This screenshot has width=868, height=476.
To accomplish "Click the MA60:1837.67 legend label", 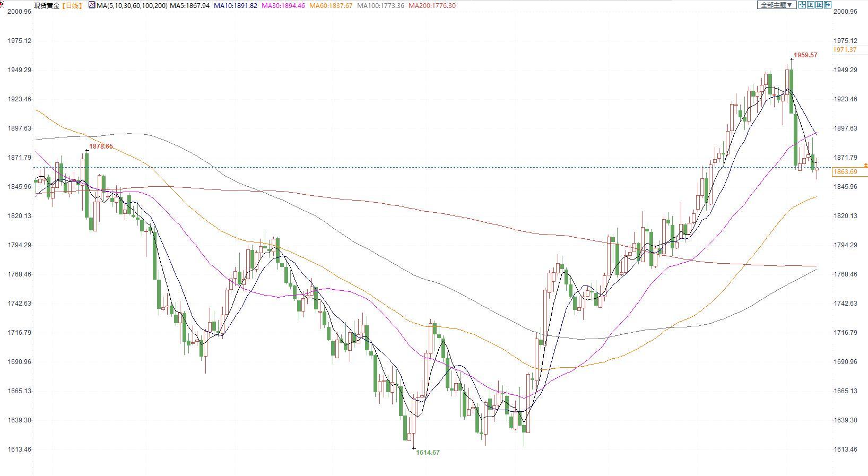I will pyautogui.click(x=331, y=6).
